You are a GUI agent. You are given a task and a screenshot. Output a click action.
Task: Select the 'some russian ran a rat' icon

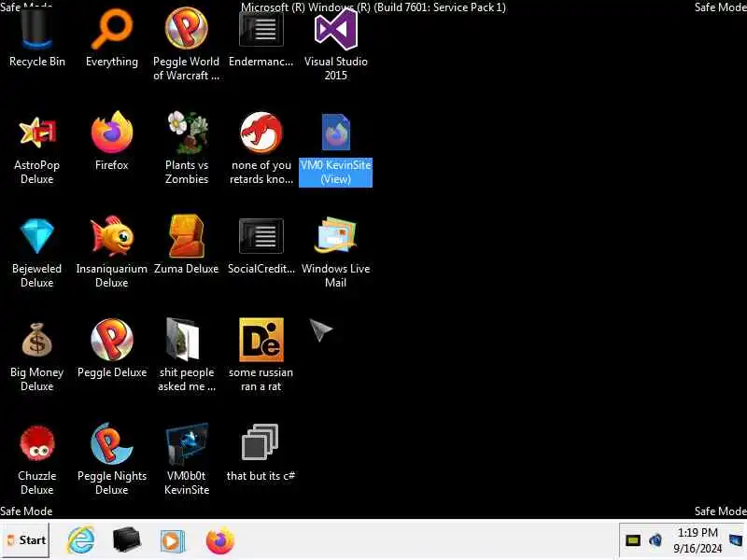[x=261, y=340]
